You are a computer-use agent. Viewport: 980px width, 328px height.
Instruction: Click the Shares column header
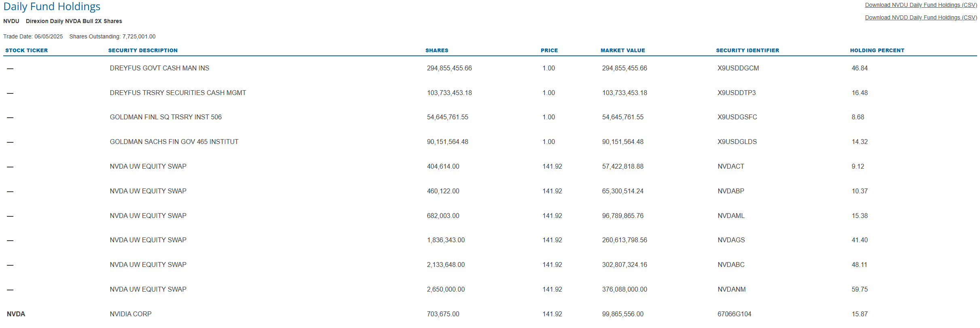(436, 51)
